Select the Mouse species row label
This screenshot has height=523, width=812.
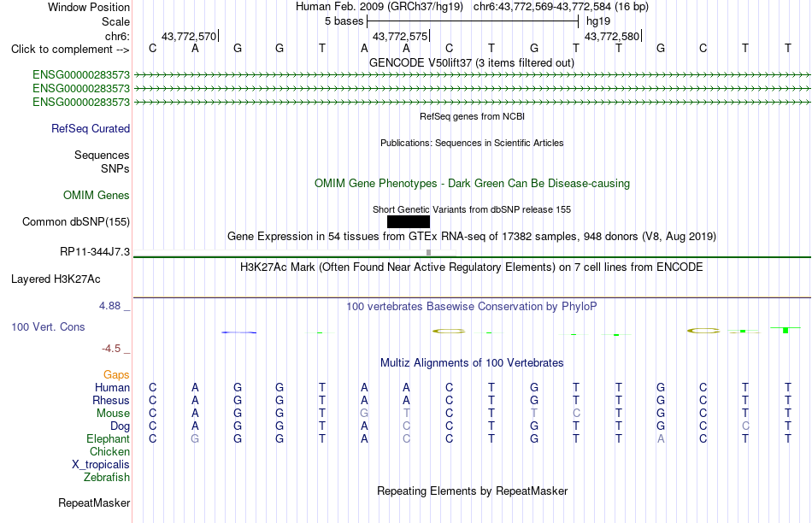coord(113,414)
